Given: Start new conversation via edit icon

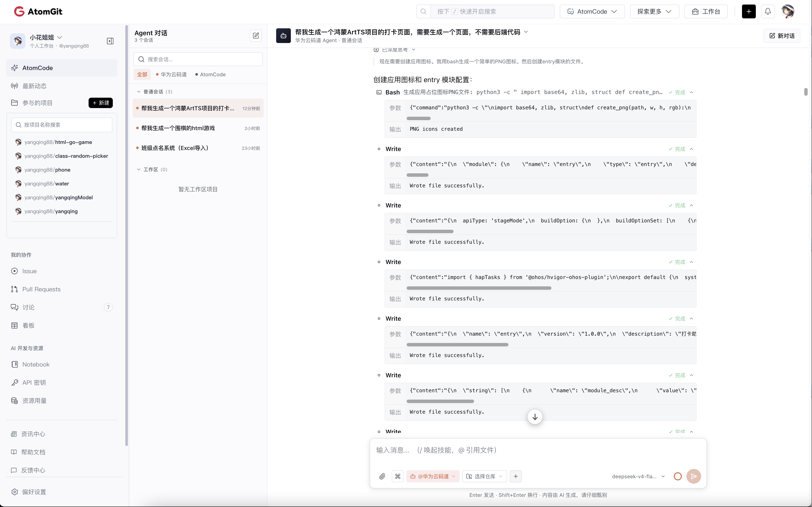Looking at the screenshot, I should pos(256,35).
